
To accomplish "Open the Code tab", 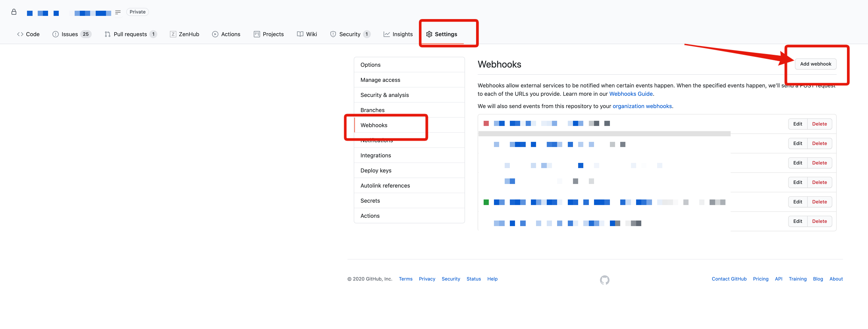I will click(28, 34).
